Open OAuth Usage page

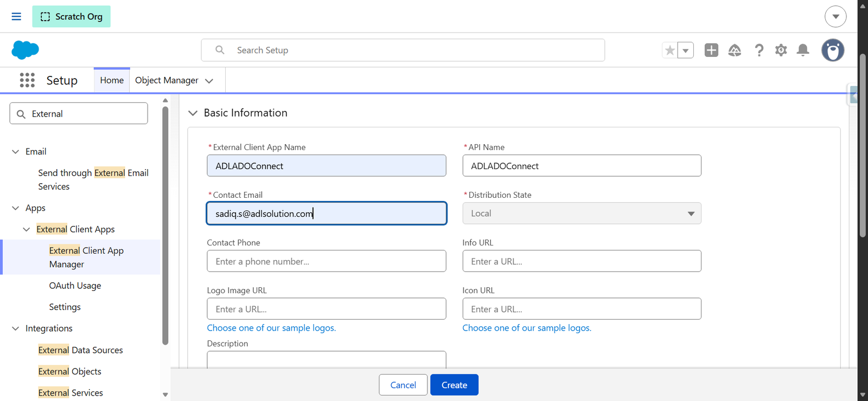coord(75,286)
